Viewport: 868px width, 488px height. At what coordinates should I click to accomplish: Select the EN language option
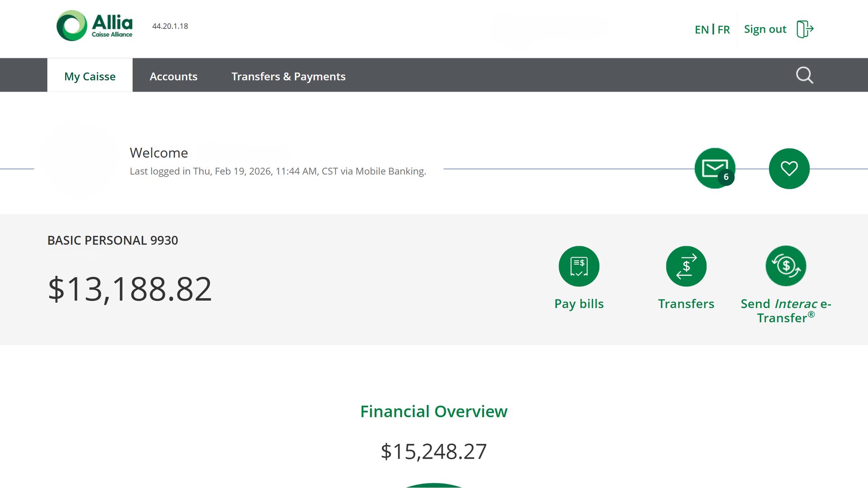click(x=702, y=30)
